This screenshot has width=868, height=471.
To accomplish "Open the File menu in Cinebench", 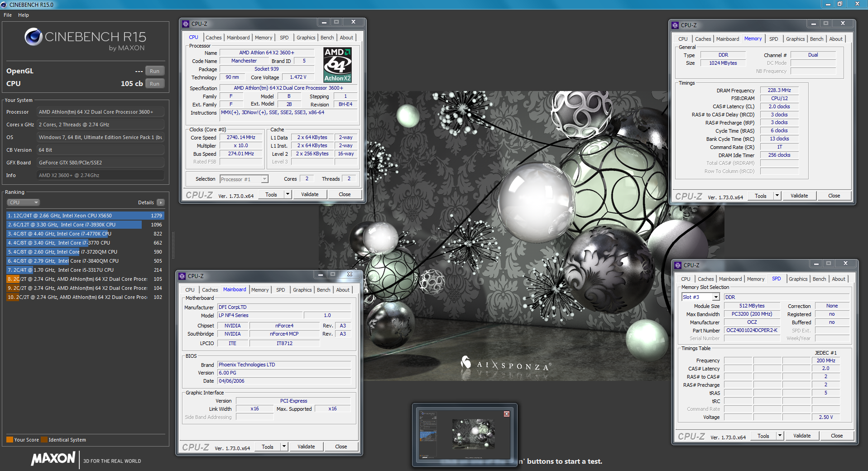I will (x=8, y=15).
